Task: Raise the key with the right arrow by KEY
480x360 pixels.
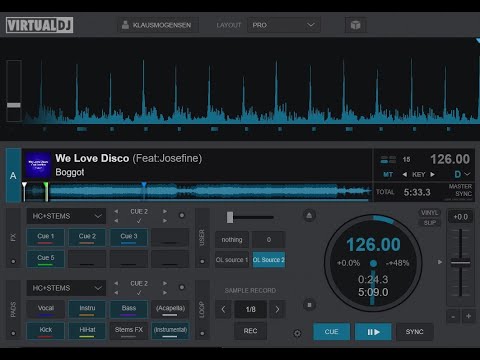Action: pyautogui.click(x=432, y=174)
